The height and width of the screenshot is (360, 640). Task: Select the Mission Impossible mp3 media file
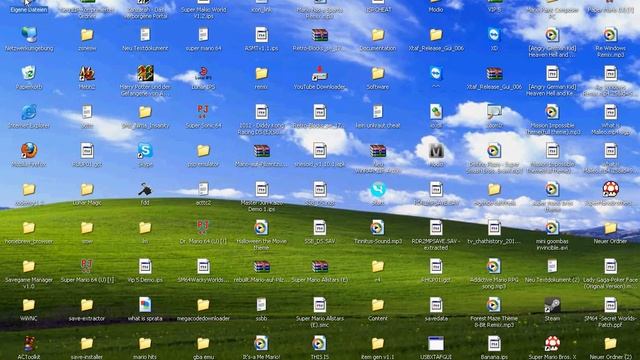(x=552, y=112)
